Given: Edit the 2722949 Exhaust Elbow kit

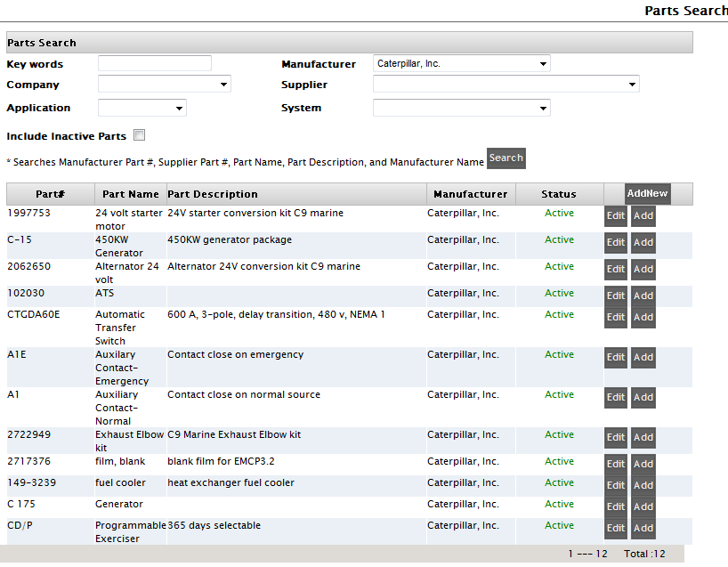Looking at the screenshot, I should [x=615, y=437].
